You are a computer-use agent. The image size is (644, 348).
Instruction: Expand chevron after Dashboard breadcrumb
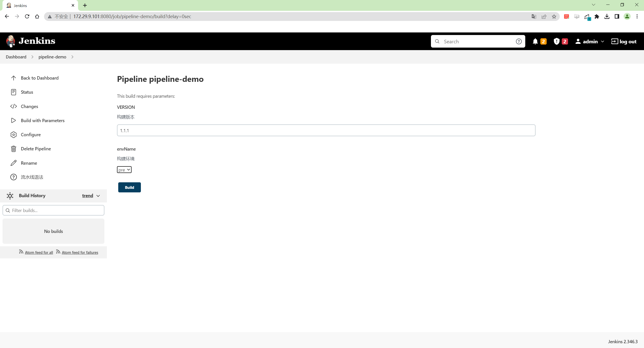32,57
